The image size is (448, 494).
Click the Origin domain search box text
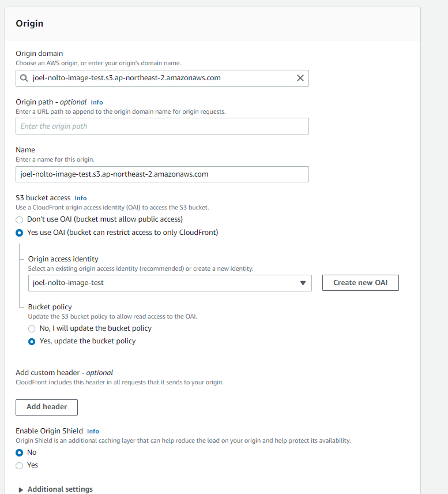coord(127,78)
